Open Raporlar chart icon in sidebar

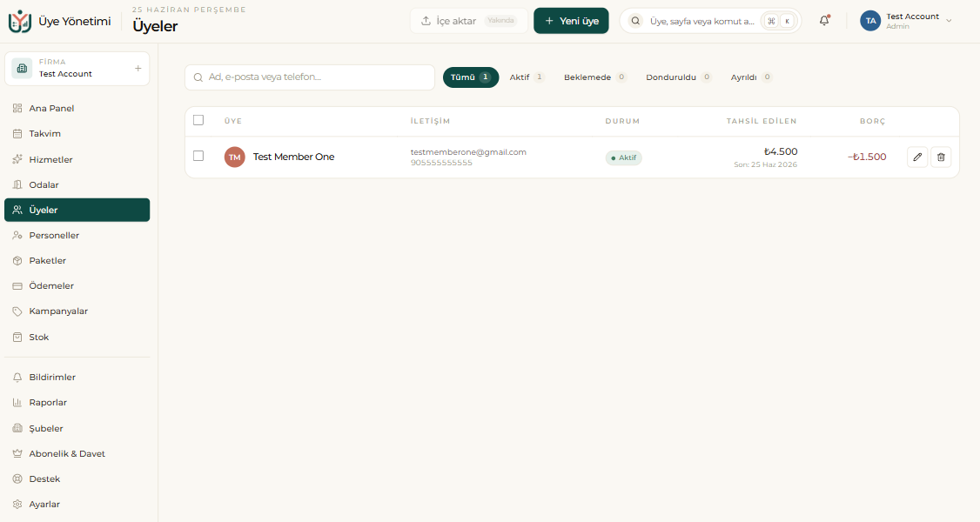17,403
